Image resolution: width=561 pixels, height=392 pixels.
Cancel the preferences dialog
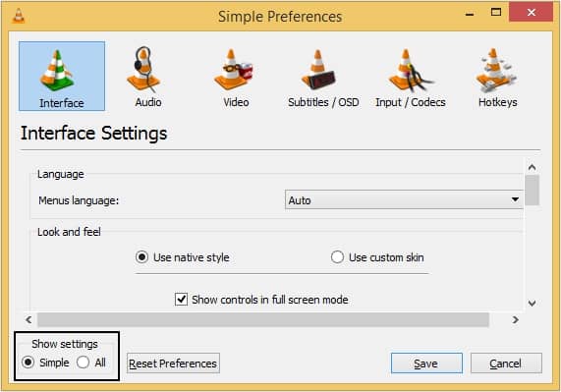[x=506, y=364]
